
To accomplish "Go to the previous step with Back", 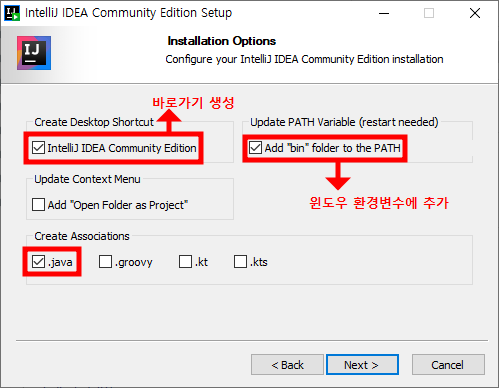I will (x=287, y=365).
